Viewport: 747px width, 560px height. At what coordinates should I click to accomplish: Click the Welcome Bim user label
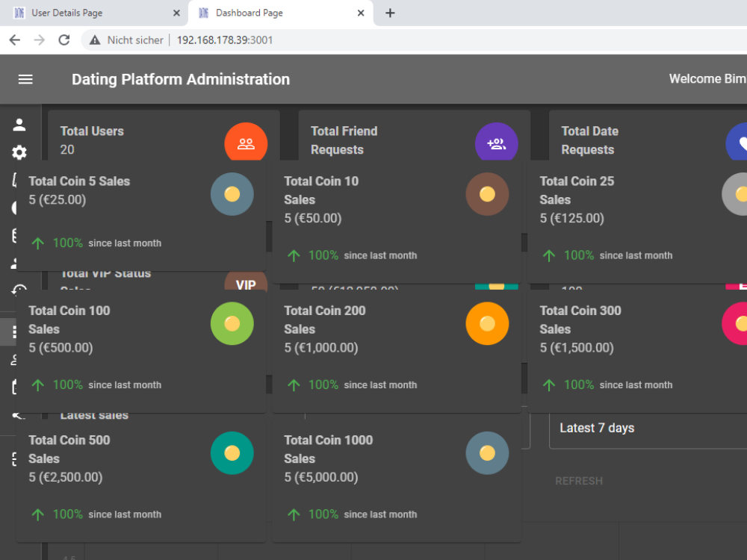[x=707, y=78]
